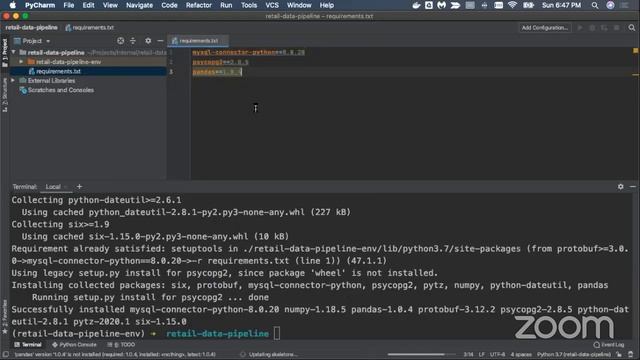Viewport: 640px width, 360px height.
Task: Click the Search Everywhere magnifier icon
Action: click(x=631, y=28)
